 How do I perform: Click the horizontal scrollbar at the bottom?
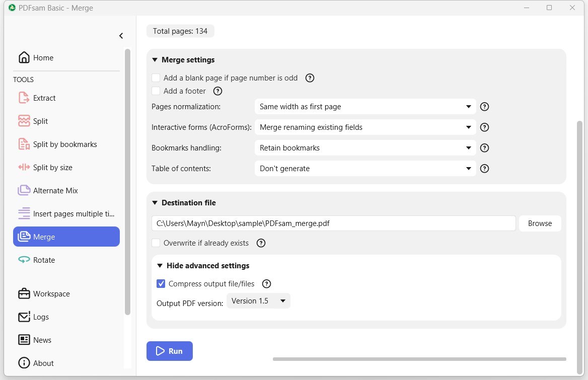click(x=419, y=359)
